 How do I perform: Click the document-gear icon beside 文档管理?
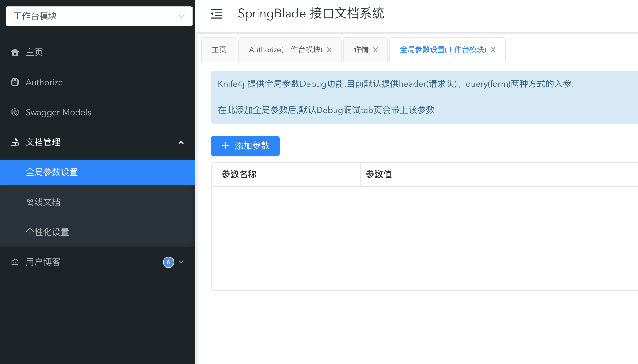(15, 142)
